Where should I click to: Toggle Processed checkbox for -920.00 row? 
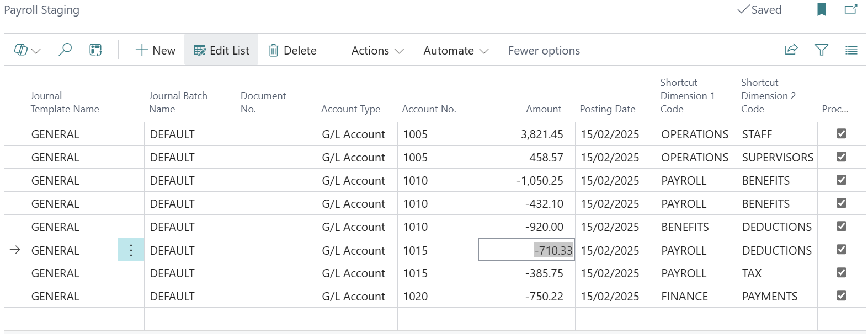[842, 226]
